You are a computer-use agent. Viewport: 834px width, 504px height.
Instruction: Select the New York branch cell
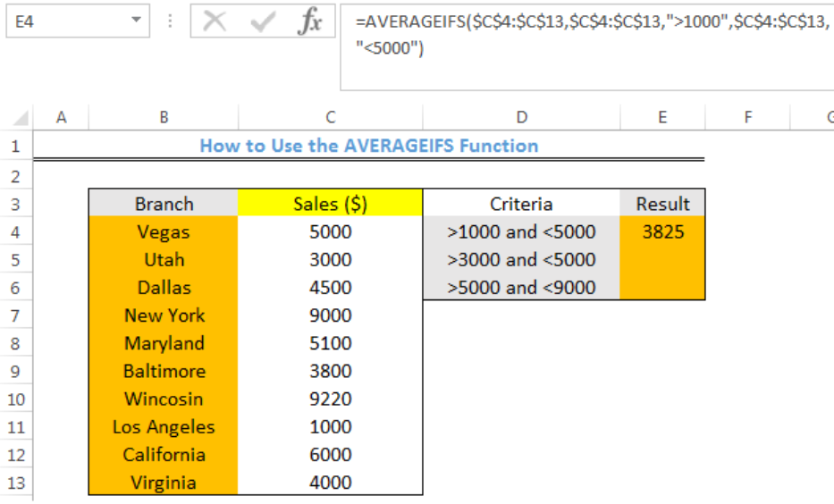[164, 315]
